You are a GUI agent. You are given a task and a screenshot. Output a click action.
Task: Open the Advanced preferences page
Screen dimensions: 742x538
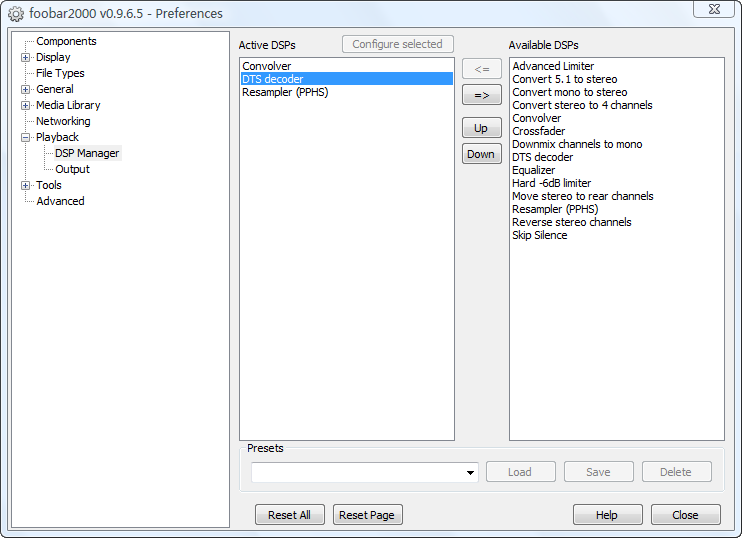60,201
